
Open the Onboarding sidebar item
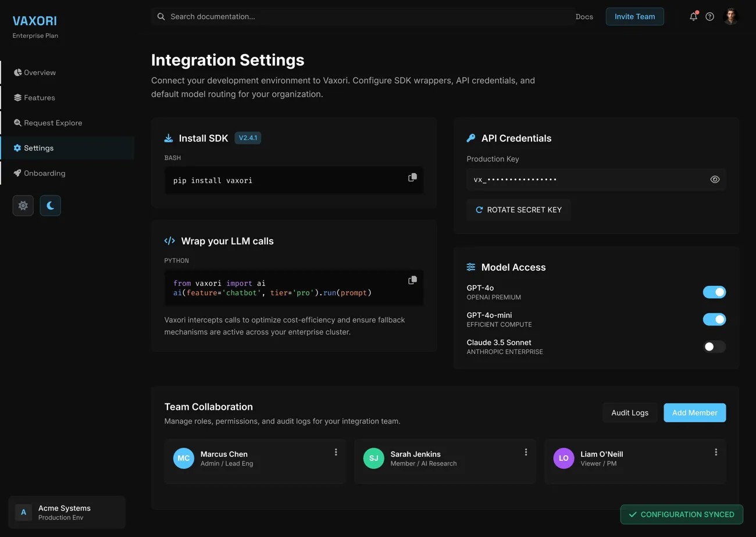44,173
